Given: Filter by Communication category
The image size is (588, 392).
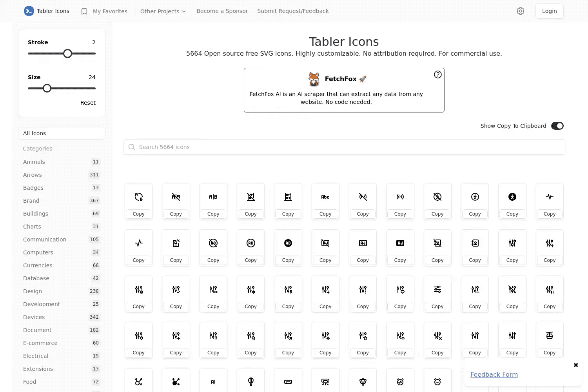Looking at the screenshot, I should point(62,240).
